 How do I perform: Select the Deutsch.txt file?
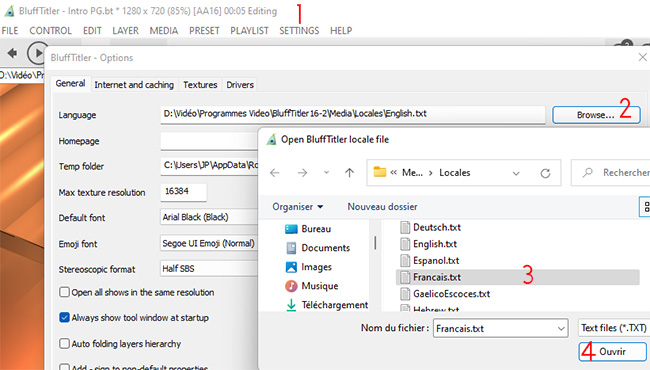(431, 227)
